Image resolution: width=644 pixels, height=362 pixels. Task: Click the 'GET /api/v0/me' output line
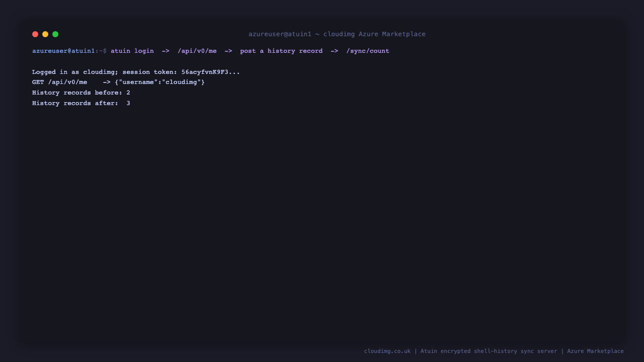tap(119, 82)
